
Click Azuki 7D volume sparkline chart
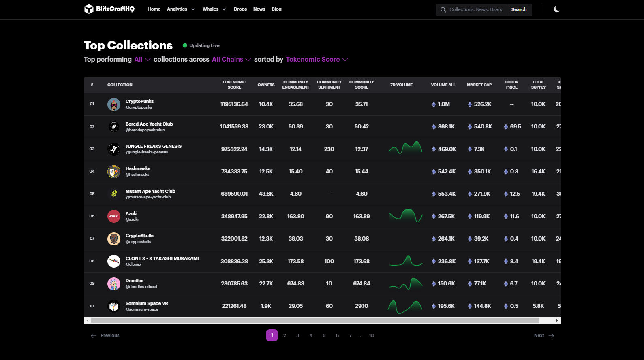pos(405,216)
